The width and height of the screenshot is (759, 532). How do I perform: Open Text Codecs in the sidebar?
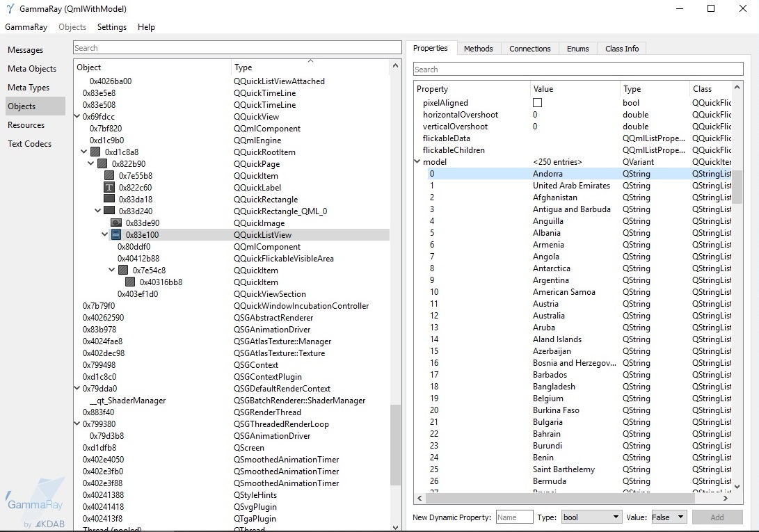[29, 144]
